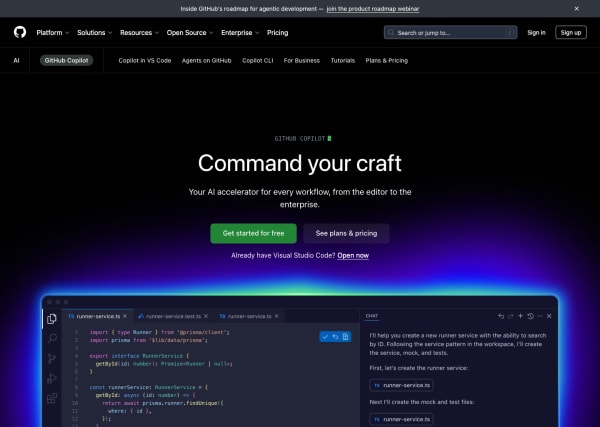Click the document icon in the blue inline toolbar
The image size is (600, 427).
point(345,337)
